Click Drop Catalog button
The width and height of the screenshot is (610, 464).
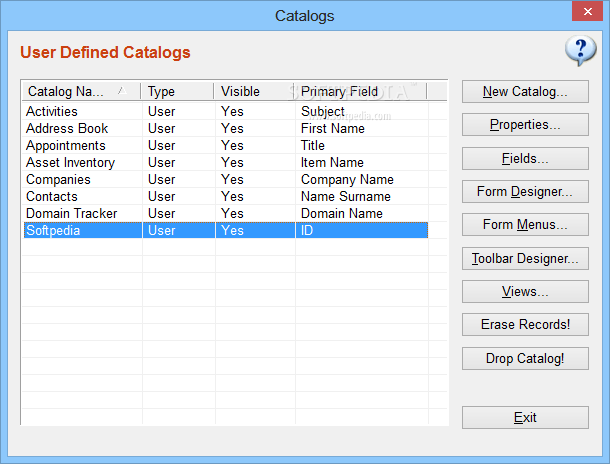[525, 357]
